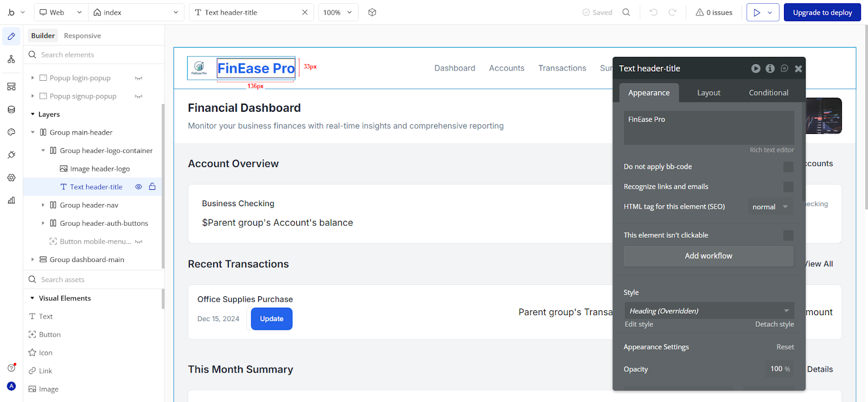Reset the Appearance Settings
This screenshot has height=402, width=868.
785,347
